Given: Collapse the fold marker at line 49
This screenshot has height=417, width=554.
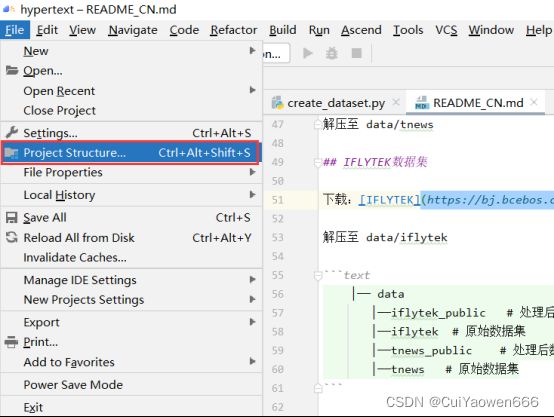Looking at the screenshot, I should click(x=318, y=163).
